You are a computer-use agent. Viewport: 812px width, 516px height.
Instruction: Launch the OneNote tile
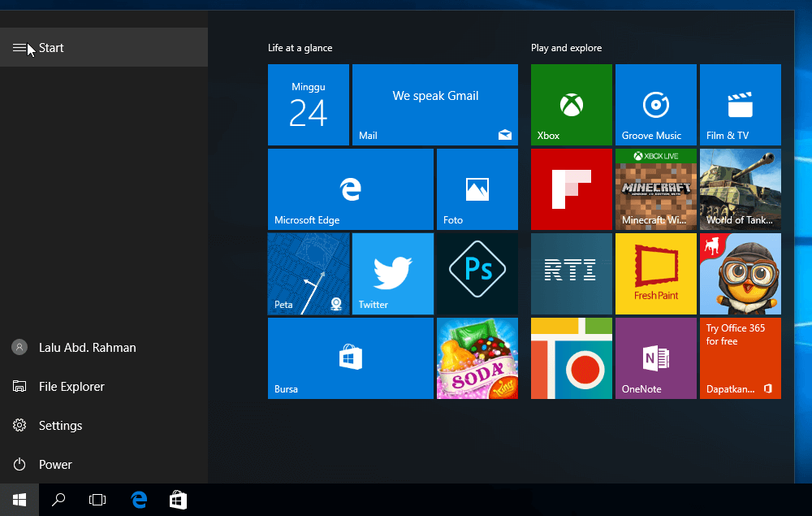pyautogui.click(x=655, y=358)
